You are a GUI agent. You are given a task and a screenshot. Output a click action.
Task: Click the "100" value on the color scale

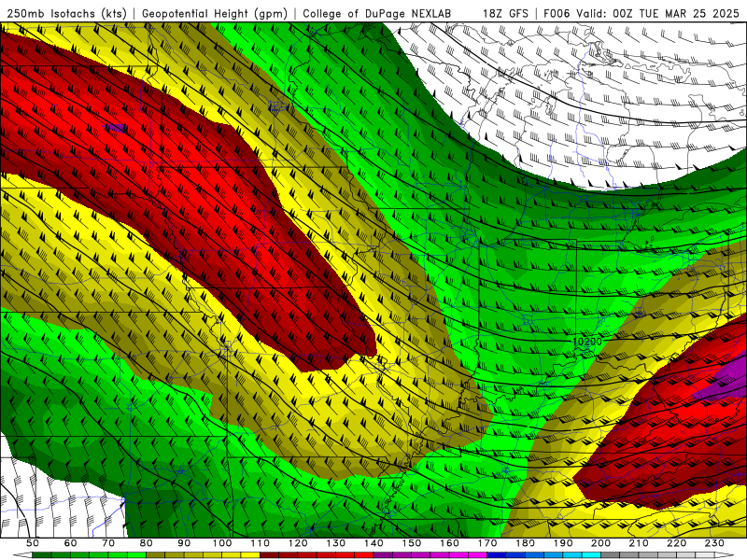[x=222, y=543]
